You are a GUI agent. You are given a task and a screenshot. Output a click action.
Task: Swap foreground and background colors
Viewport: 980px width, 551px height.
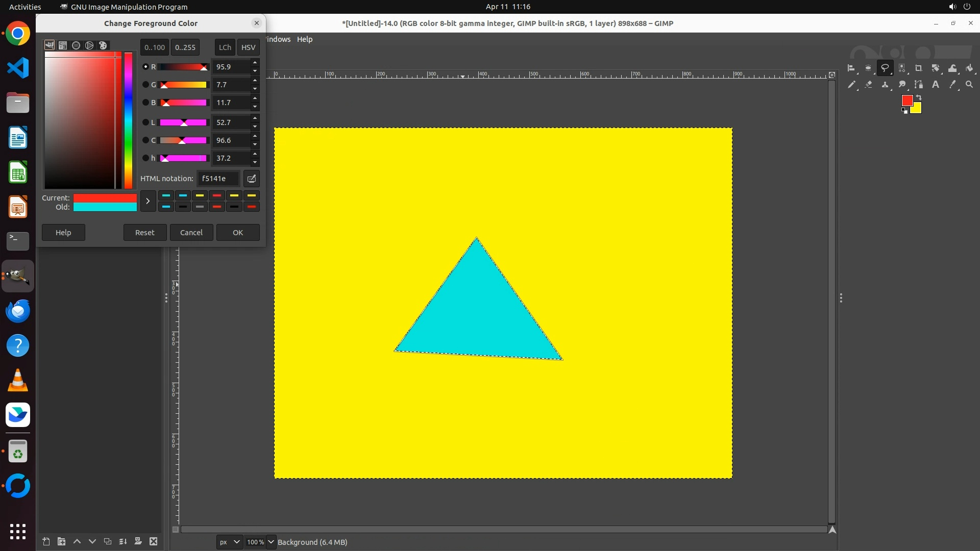tap(919, 97)
